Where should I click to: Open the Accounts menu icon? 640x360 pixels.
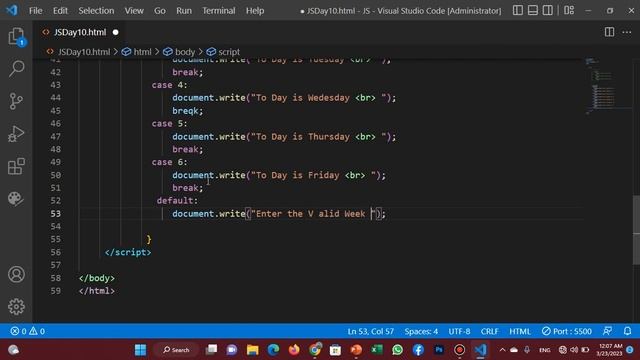point(16,274)
